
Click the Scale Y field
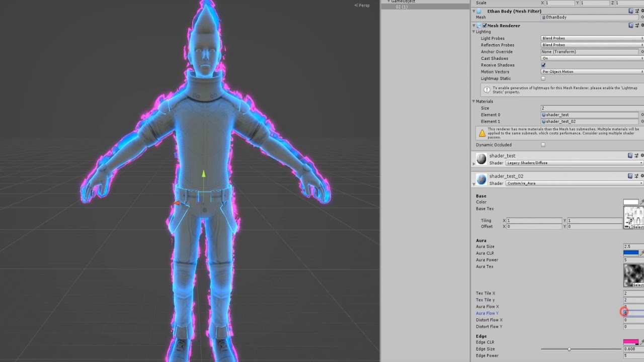596,3
